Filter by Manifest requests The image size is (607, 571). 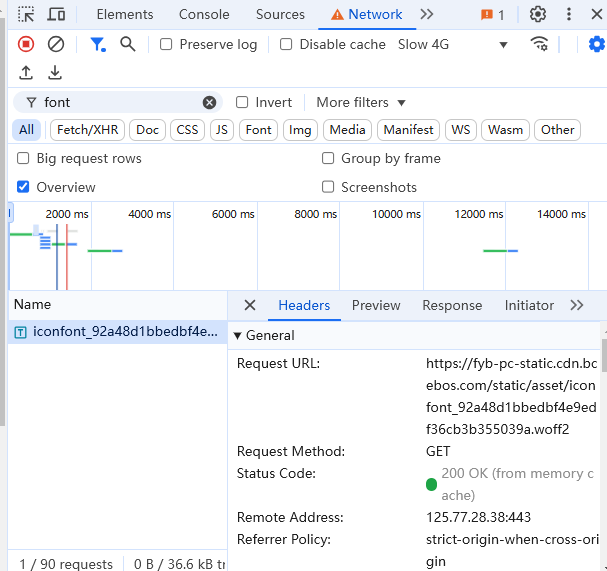[408, 130]
